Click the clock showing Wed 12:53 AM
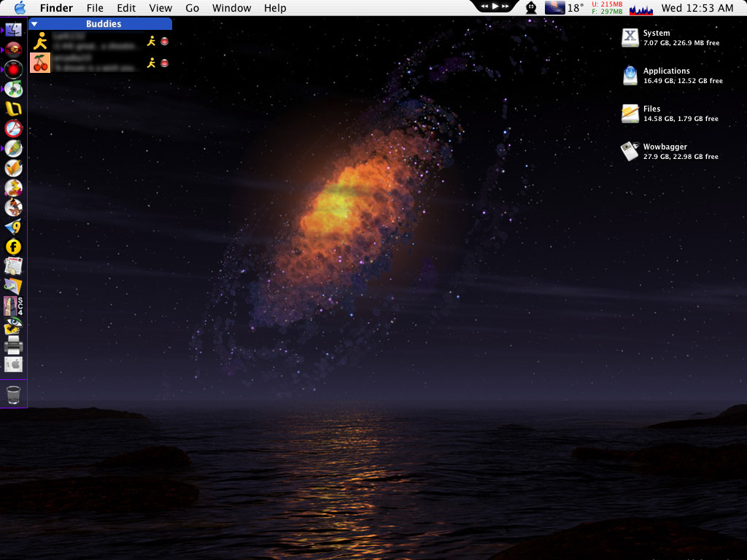The width and height of the screenshot is (747, 560). pyautogui.click(x=697, y=8)
